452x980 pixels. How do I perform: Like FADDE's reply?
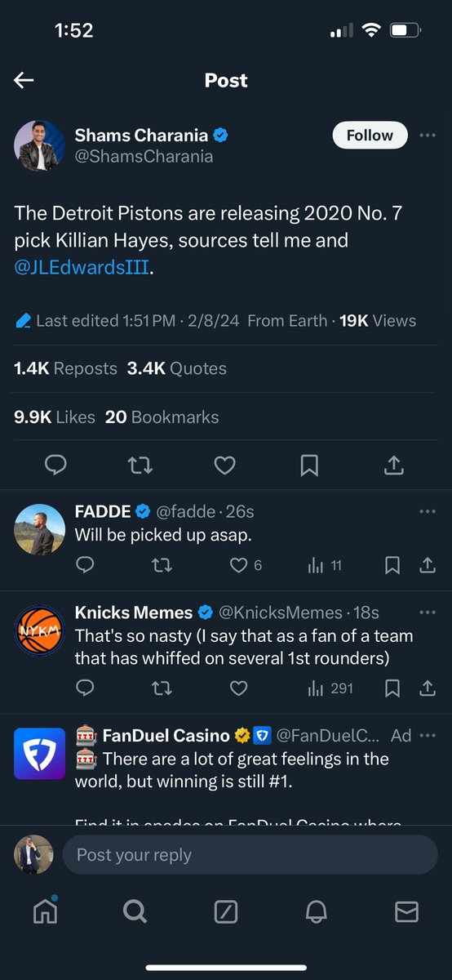click(238, 564)
